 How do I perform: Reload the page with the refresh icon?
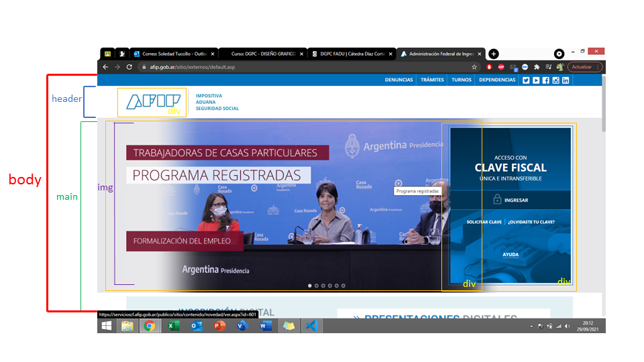point(129,67)
